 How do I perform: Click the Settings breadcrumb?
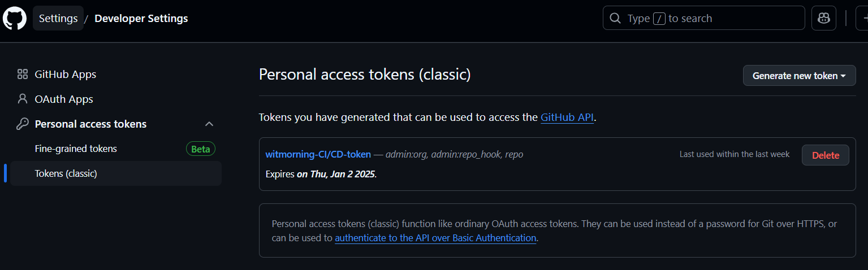coord(58,18)
